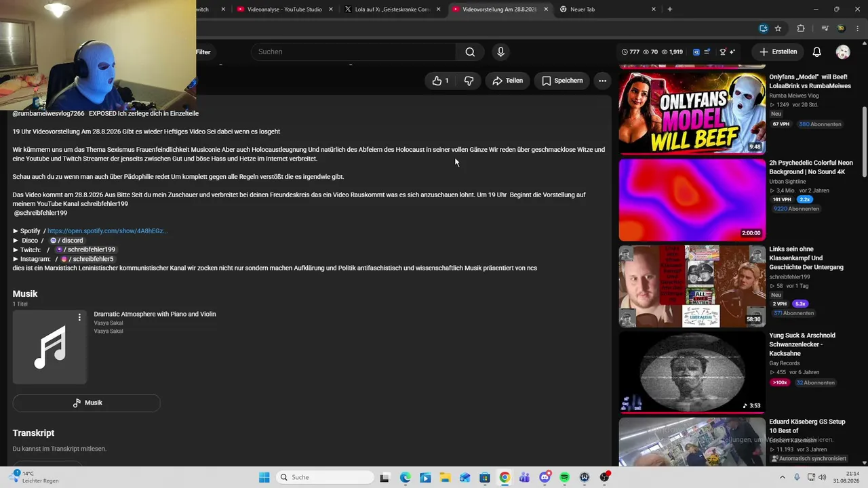The width and height of the screenshot is (868, 488).
Task: Open the Spotify show link
Action: (107, 231)
